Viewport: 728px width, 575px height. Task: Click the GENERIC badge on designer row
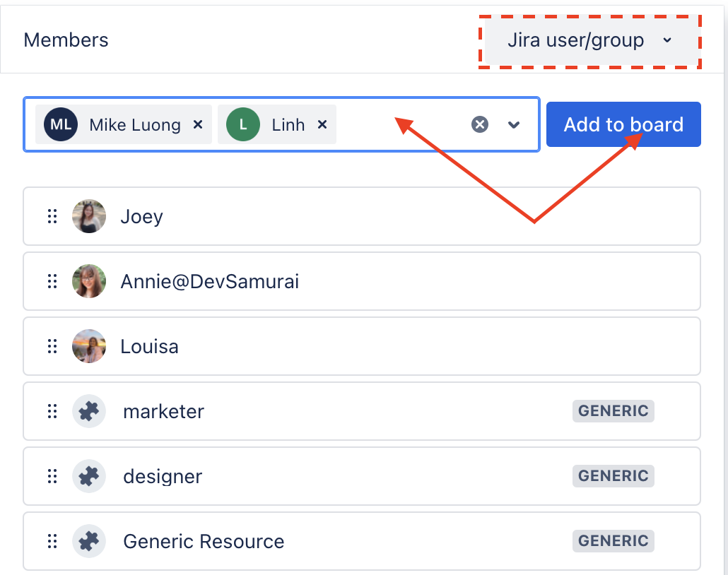[x=613, y=475]
